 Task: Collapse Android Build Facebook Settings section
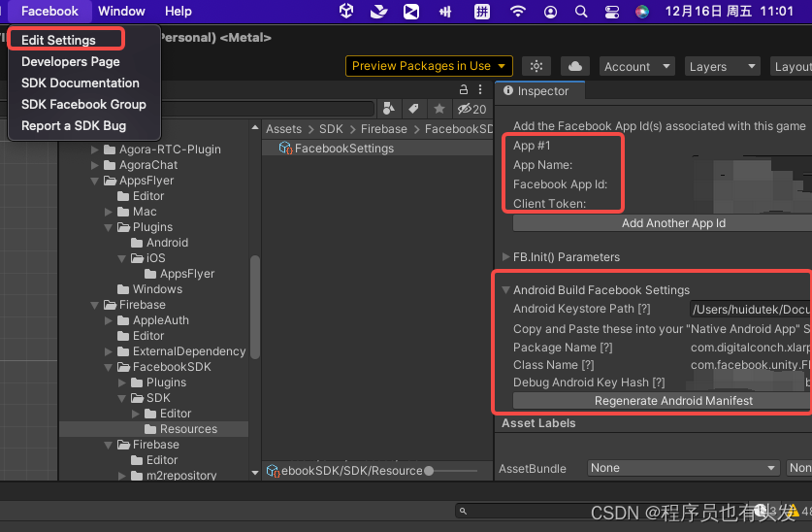coord(506,290)
